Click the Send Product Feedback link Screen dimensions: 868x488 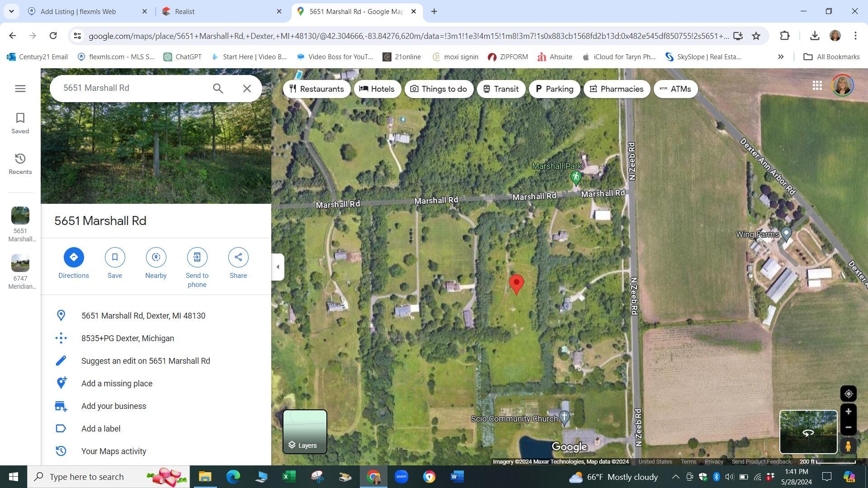tap(761, 462)
